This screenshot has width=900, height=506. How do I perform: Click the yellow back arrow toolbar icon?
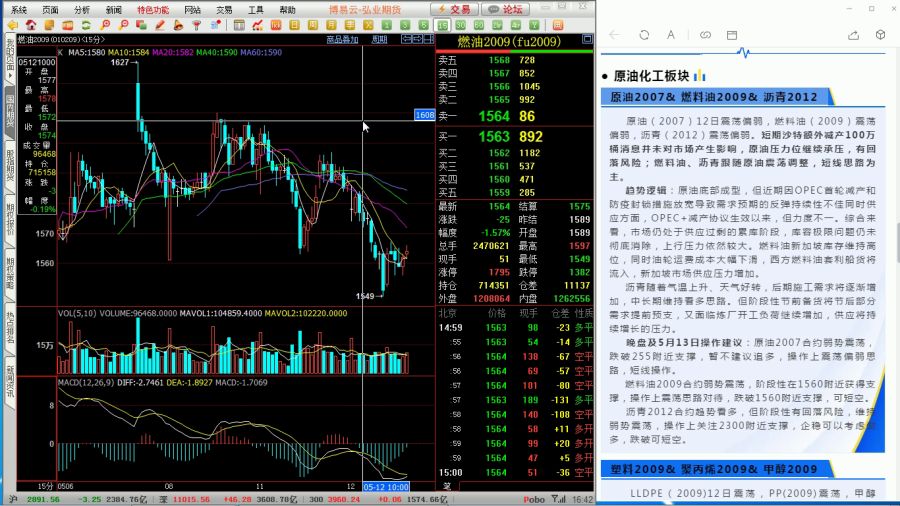(x=12, y=25)
